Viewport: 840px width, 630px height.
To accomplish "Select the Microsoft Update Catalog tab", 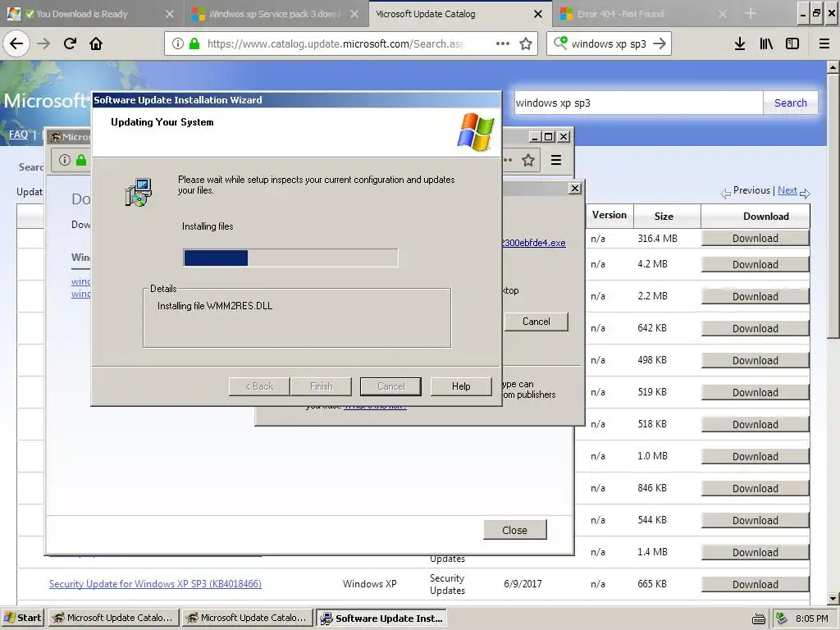I will click(x=458, y=14).
